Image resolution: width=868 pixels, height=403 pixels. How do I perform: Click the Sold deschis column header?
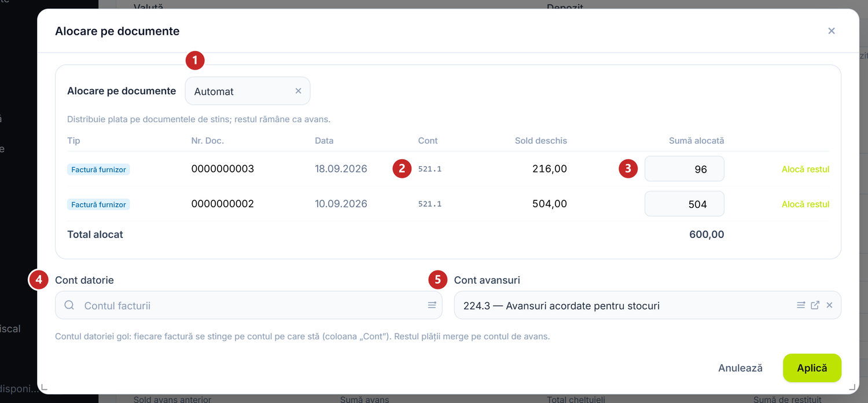(x=541, y=141)
